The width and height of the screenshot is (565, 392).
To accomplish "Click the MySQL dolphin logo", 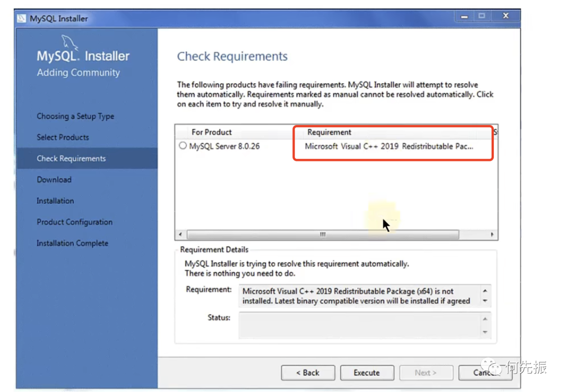I will coord(69,42).
